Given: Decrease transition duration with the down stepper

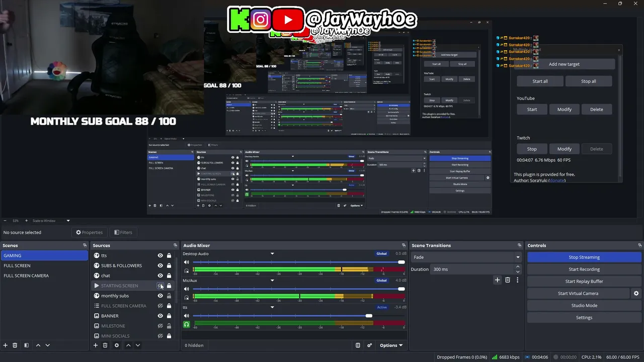Looking at the screenshot, I should 518,271.
